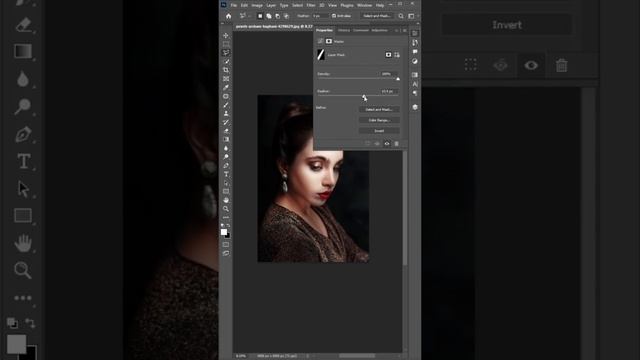This screenshot has height=360, width=640.
Task: Select the Gradient tool
Action: 226,139
